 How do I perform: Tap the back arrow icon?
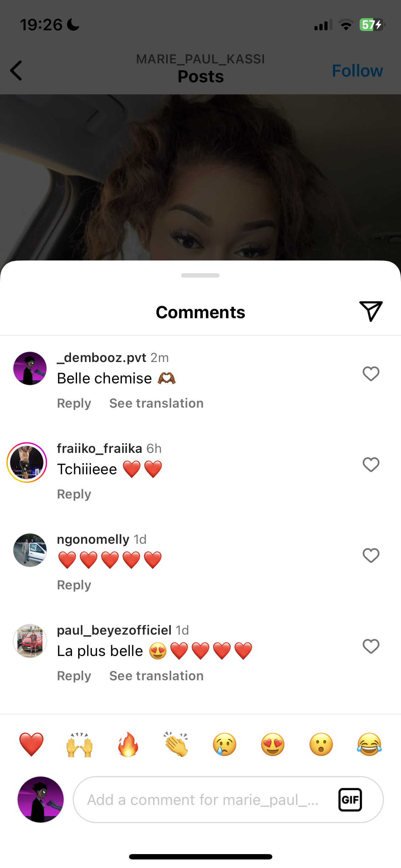[16, 71]
